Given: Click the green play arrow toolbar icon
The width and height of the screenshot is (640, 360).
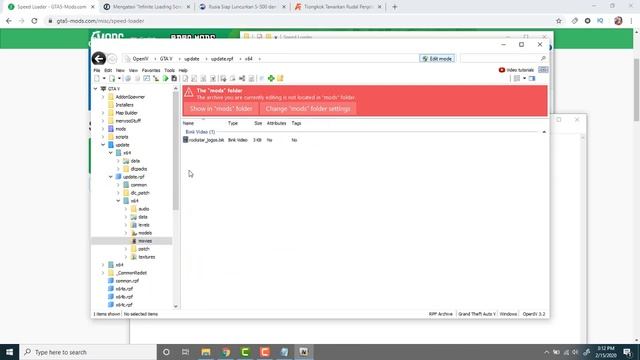Looking at the screenshot, I should 165,78.
